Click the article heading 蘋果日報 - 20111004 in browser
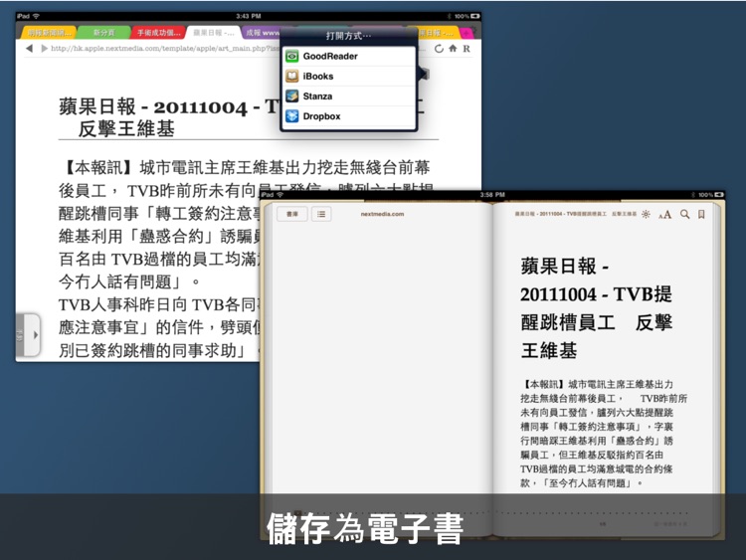746x560 pixels. [153, 106]
